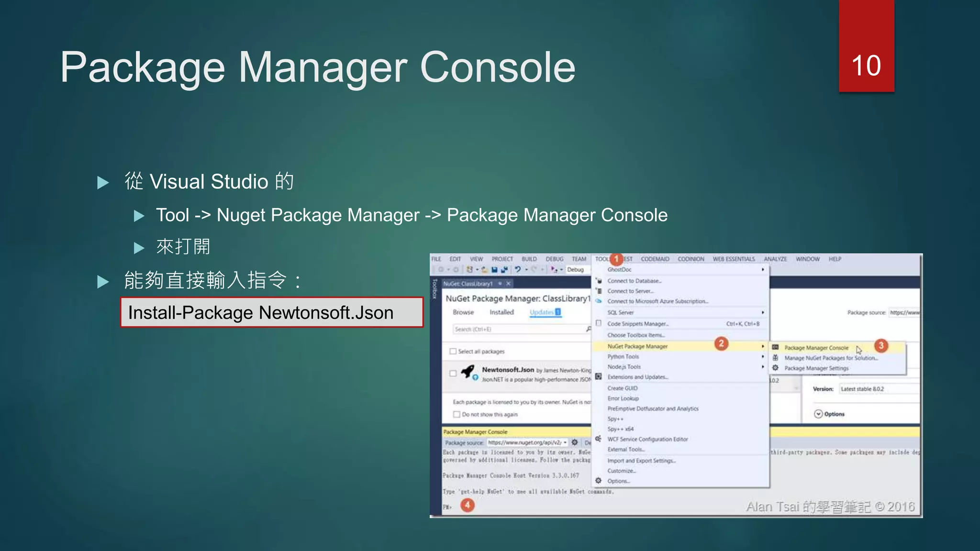Image resolution: width=980 pixels, height=551 pixels.
Task: Select Create GUID menu entry
Action: pos(680,388)
